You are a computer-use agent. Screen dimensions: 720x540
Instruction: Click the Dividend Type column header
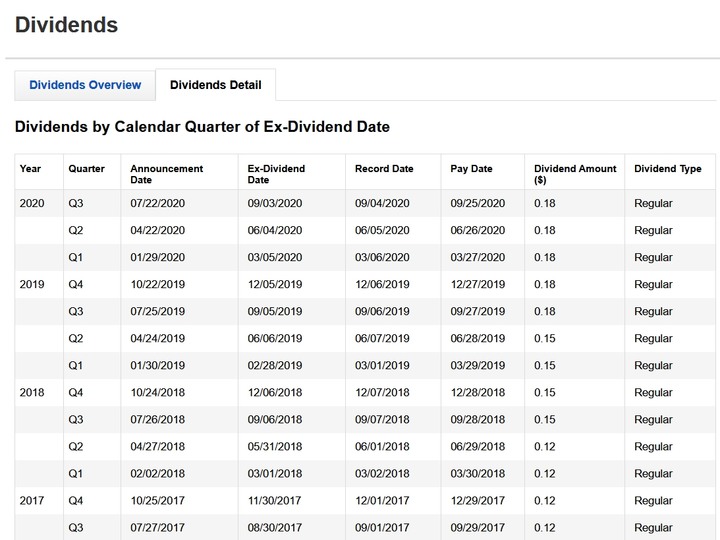(x=668, y=169)
